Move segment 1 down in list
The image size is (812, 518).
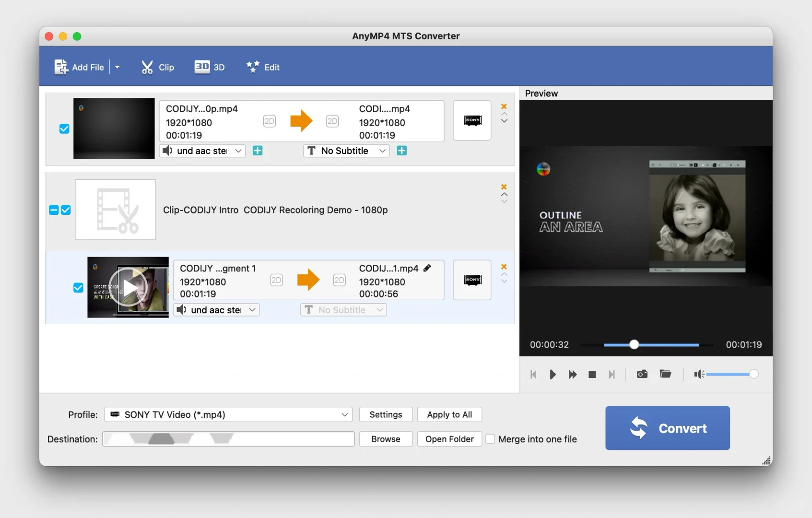[x=504, y=281]
